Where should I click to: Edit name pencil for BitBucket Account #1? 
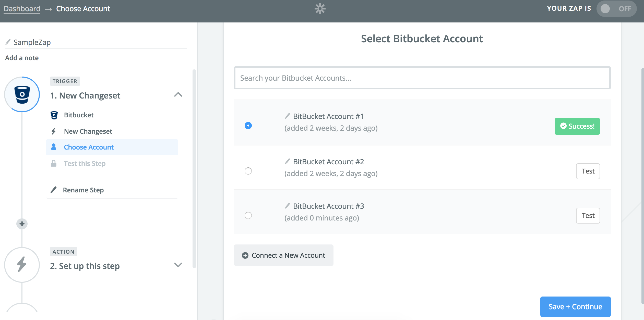pos(288,116)
